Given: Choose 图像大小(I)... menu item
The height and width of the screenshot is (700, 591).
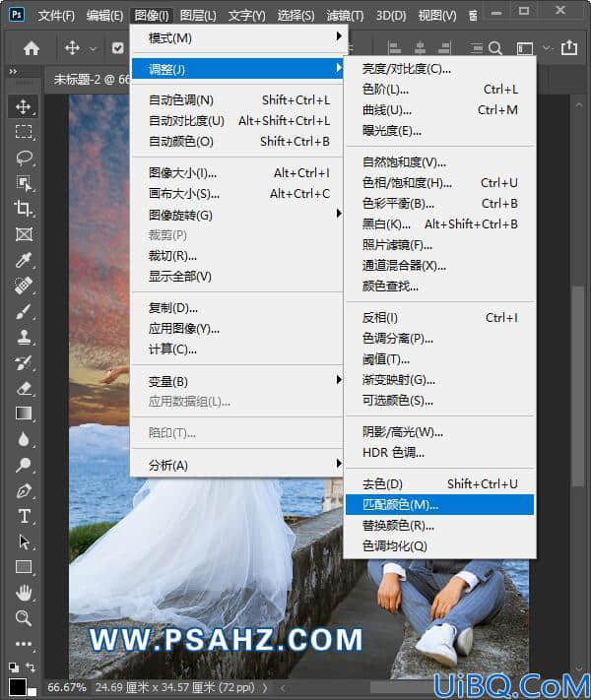Looking at the screenshot, I should 239,172.
